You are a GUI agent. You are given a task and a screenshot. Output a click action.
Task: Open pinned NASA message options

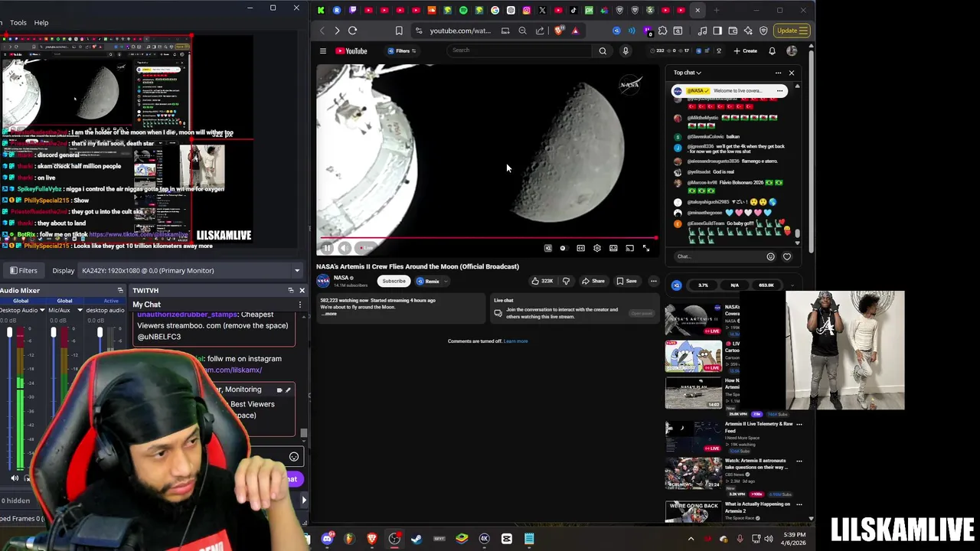[x=779, y=91]
